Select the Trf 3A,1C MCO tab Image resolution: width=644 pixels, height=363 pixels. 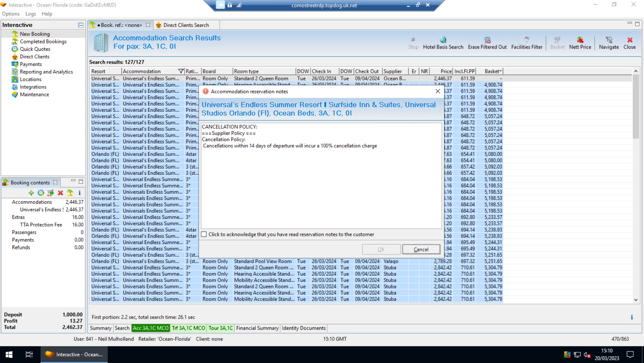(188, 328)
